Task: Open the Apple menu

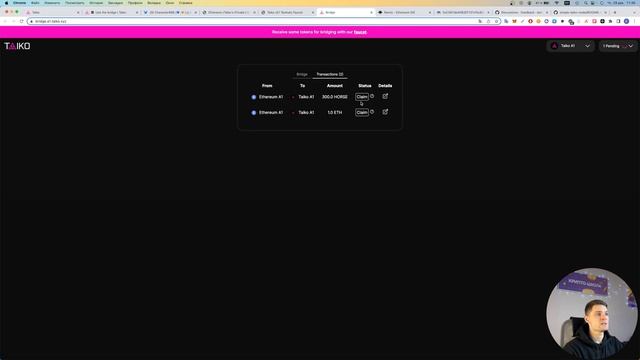Action: click(x=6, y=3)
